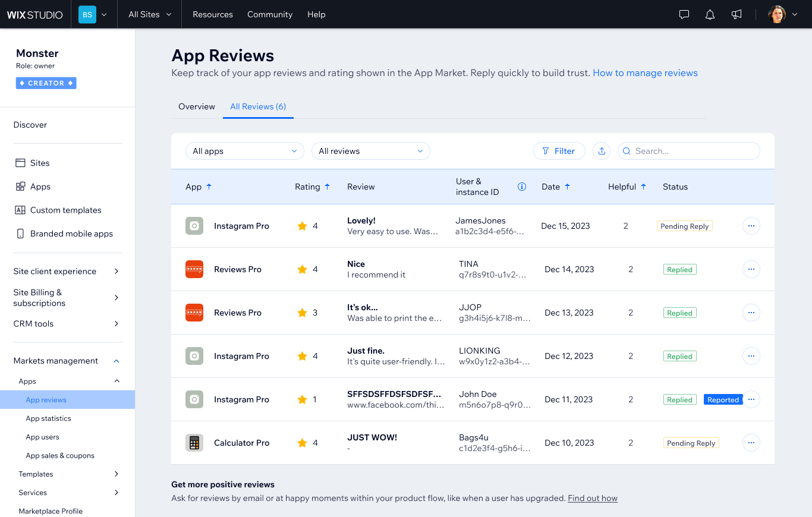Screen dimensions: 812x517
Task: Open notifications bell icon
Action: (710, 14)
